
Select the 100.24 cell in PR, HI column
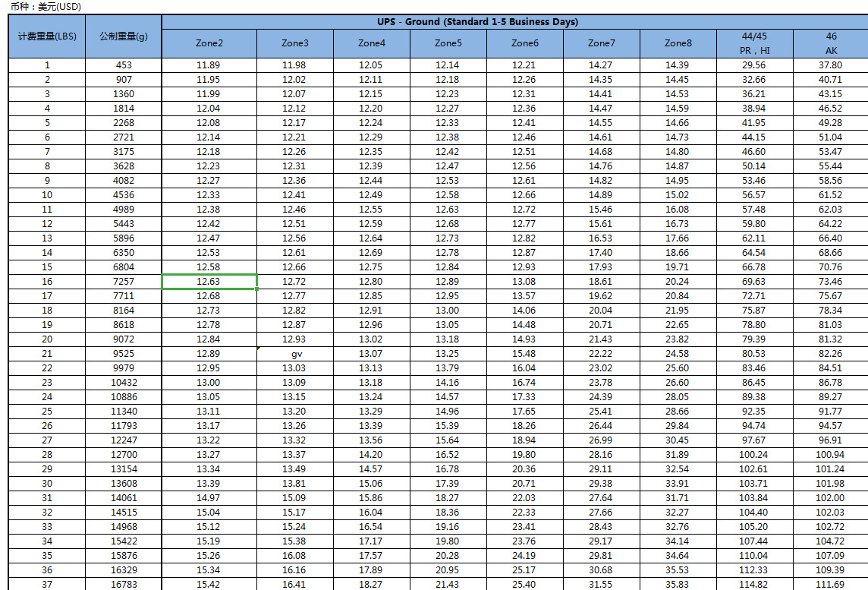tap(754, 455)
